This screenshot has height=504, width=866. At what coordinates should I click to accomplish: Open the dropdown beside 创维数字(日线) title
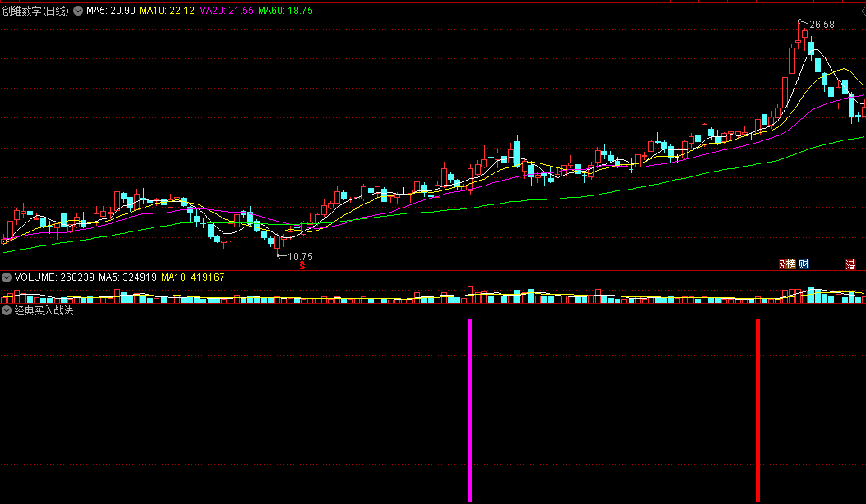[x=78, y=11]
